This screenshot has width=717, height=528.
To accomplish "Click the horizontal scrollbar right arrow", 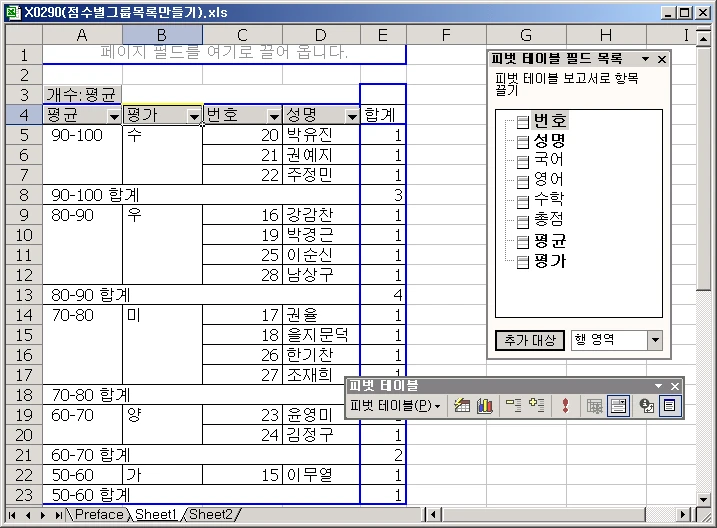I will (683, 515).
